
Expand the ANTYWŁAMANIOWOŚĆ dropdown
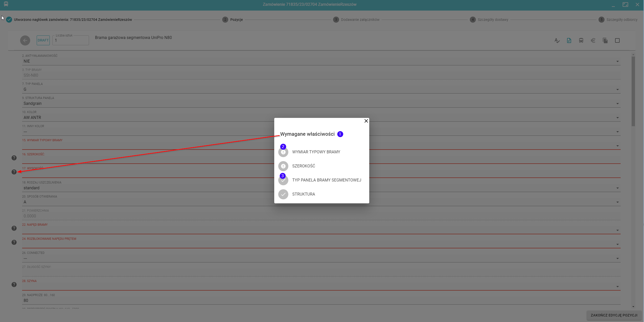click(x=617, y=62)
